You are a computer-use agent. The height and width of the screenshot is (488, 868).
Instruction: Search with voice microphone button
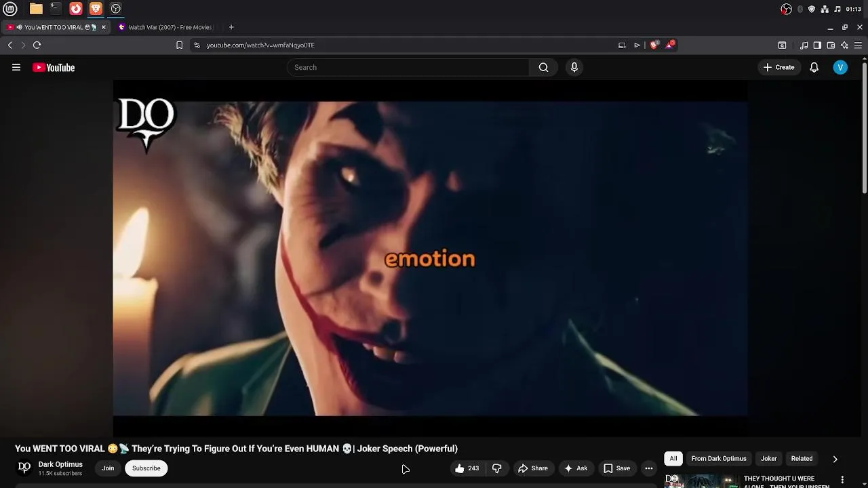coord(574,67)
